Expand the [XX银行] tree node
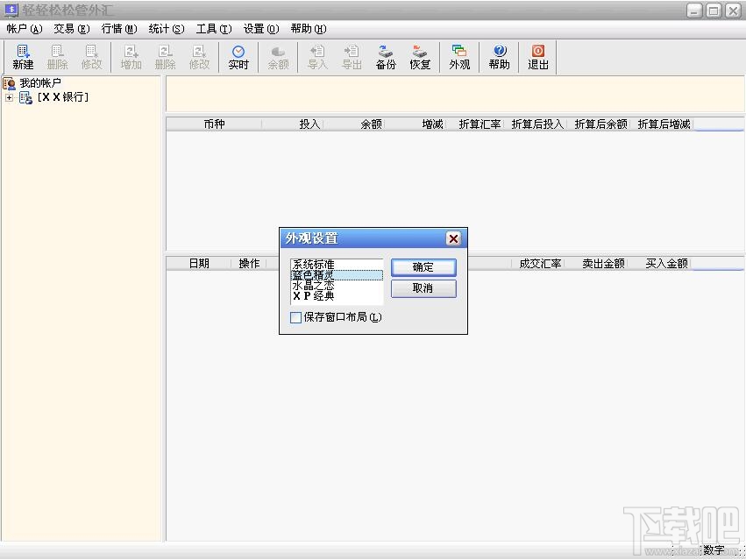 [x=9, y=96]
